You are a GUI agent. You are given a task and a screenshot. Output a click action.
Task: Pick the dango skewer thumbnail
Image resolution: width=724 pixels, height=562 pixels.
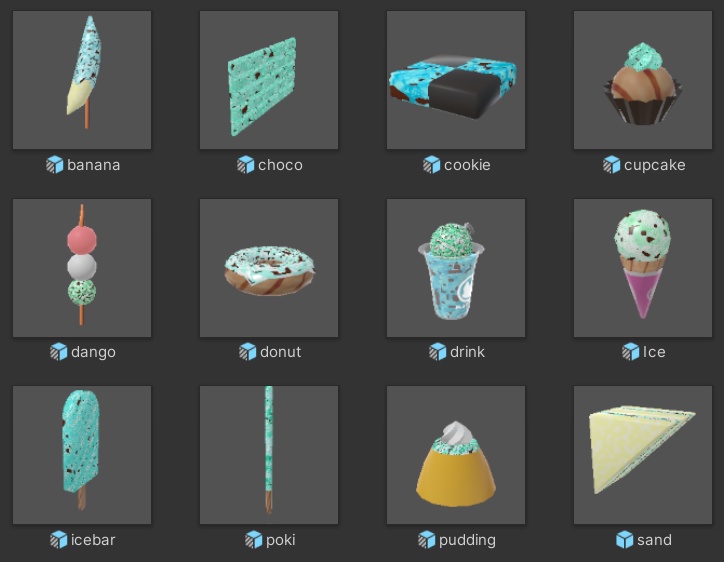pyautogui.click(x=82, y=268)
